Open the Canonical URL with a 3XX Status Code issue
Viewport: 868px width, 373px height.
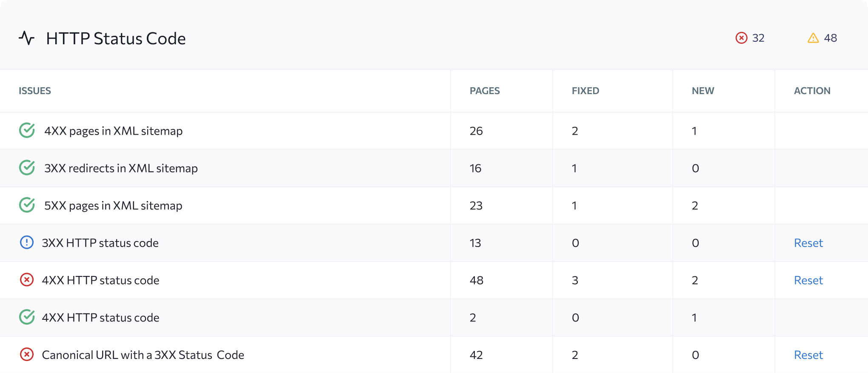[x=143, y=355]
